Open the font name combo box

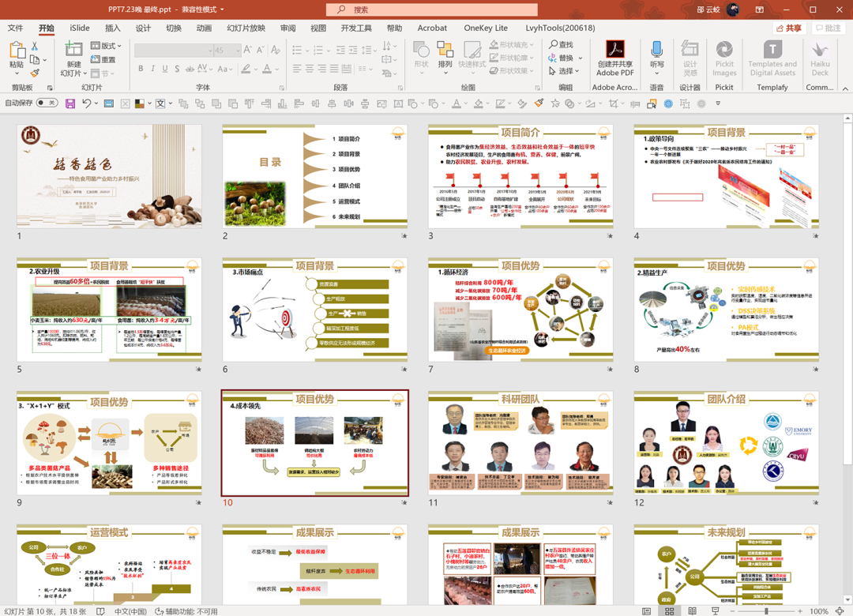coord(174,50)
